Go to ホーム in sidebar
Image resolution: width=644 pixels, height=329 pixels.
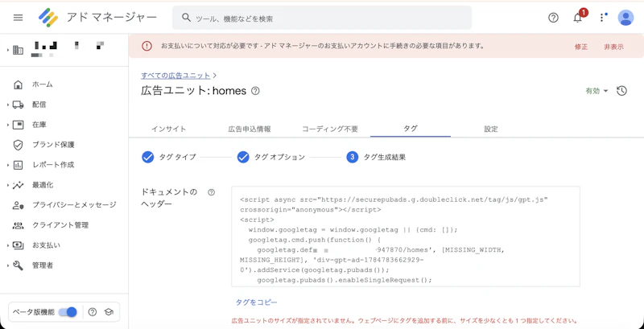click(x=43, y=84)
